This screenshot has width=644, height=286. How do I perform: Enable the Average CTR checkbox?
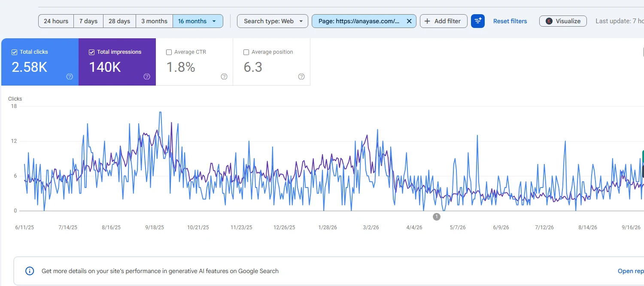(x=169, y=52)
